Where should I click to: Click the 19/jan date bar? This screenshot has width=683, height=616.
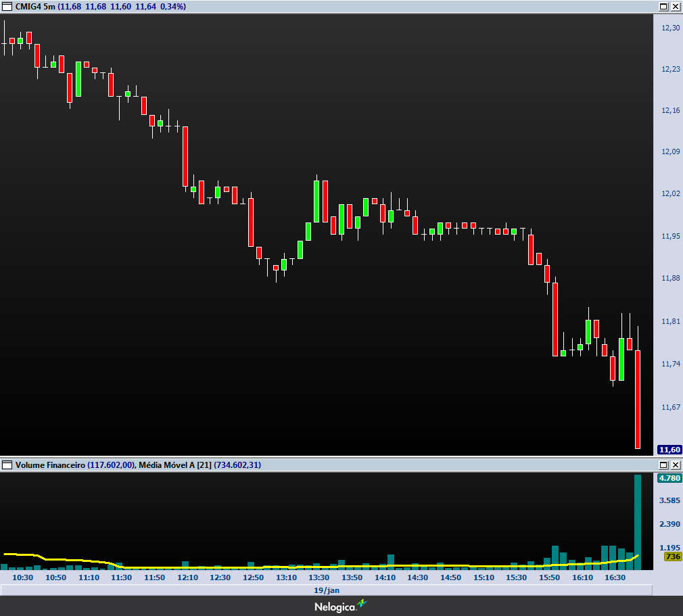tap(326, 590)
